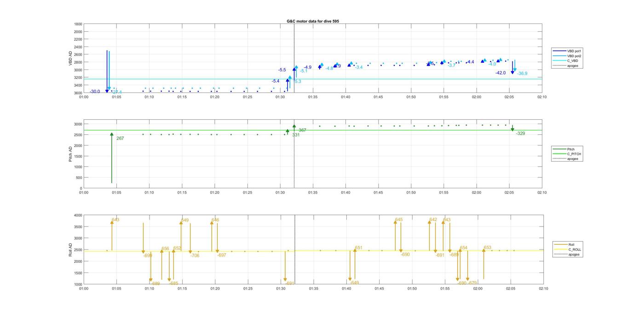The height and width of the screenshot is (319, 644).
Task: Click the "-699" roll data label
Action: (x=148, y=255)
